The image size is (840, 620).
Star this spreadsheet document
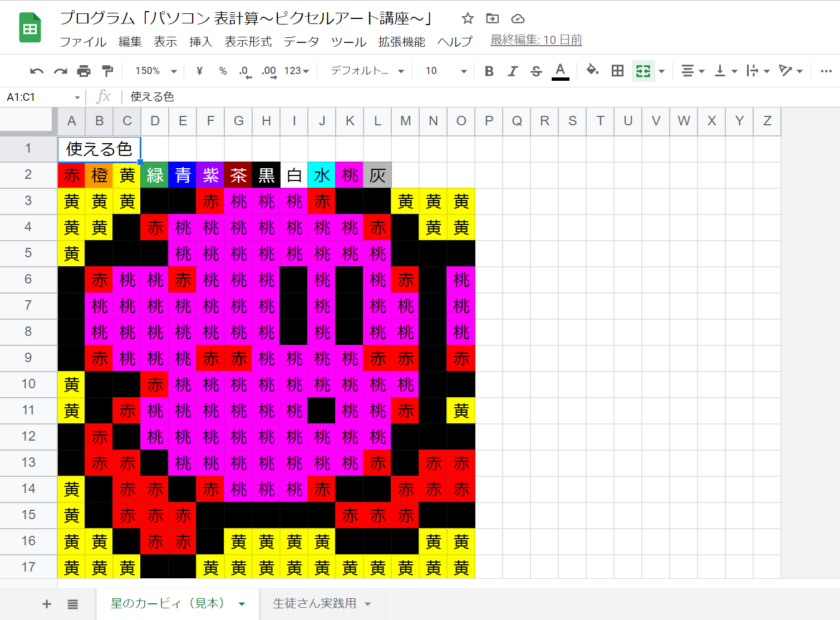(468, 18)
